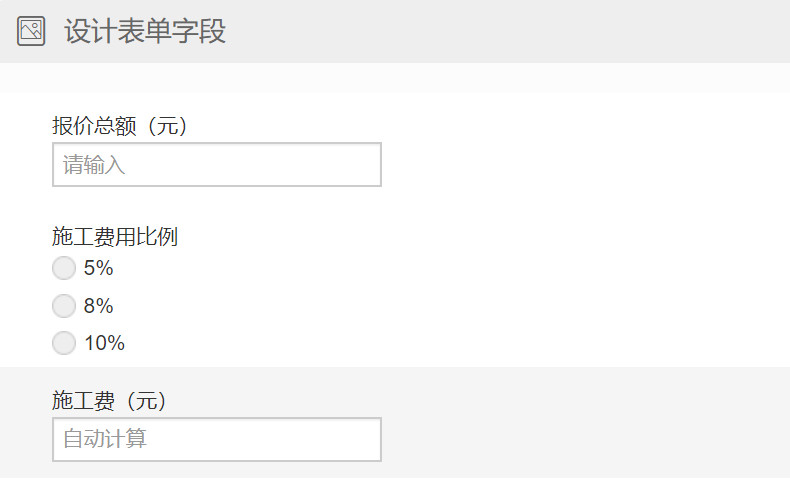Select the 8% radio button
Image resolution: width=790 pixels, height=486 pixels.
coord(64,306)
